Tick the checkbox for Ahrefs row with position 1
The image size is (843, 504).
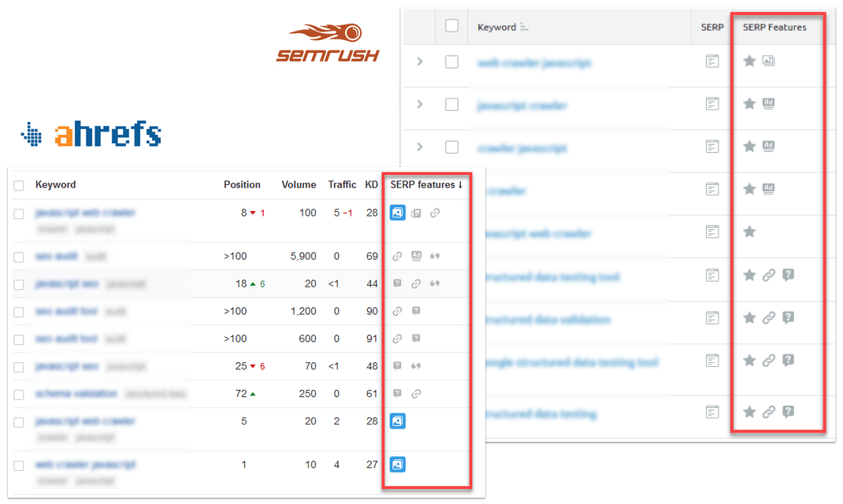pos(19,465)
